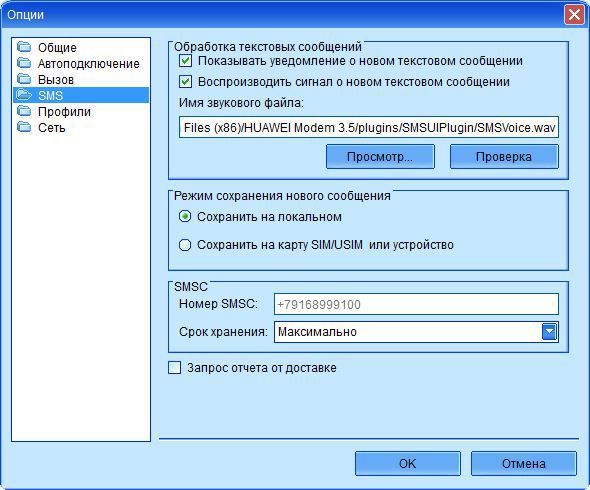The width and height of the screenshot is (590, 490).
Task: Go to the Сеть settings section
Action: click(52, 128)
